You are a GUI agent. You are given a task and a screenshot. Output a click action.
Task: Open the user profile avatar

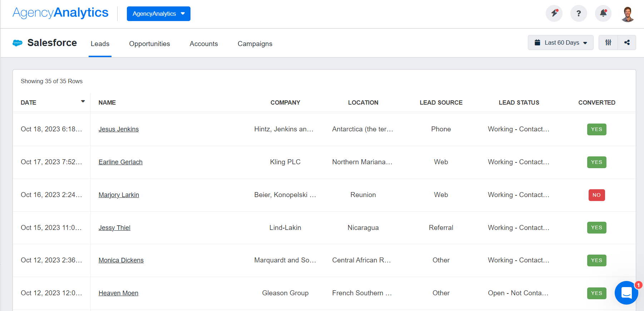pos(628,14)
